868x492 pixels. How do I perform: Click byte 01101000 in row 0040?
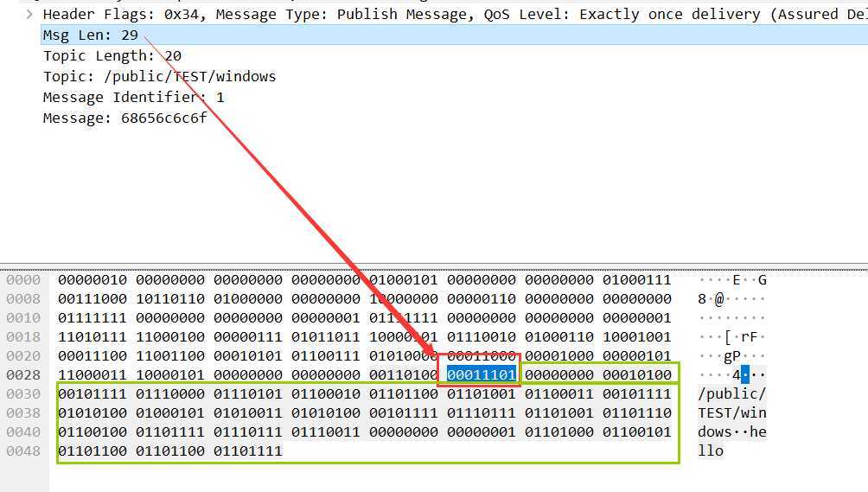click(559, 431)
